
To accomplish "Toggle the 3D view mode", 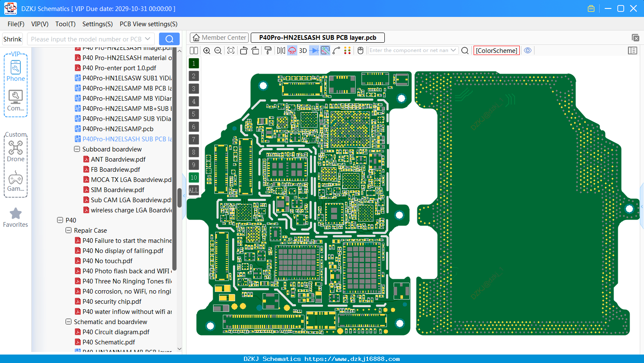I will pos(303,50).
